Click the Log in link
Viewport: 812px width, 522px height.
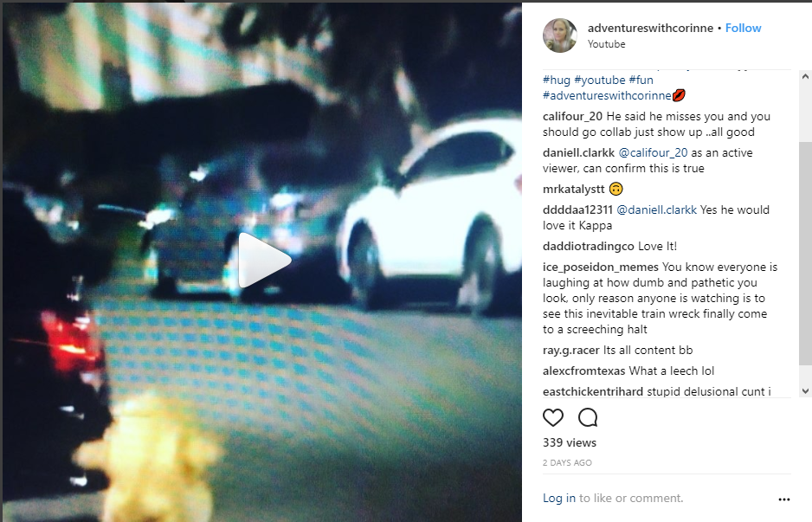pos(558,498)
